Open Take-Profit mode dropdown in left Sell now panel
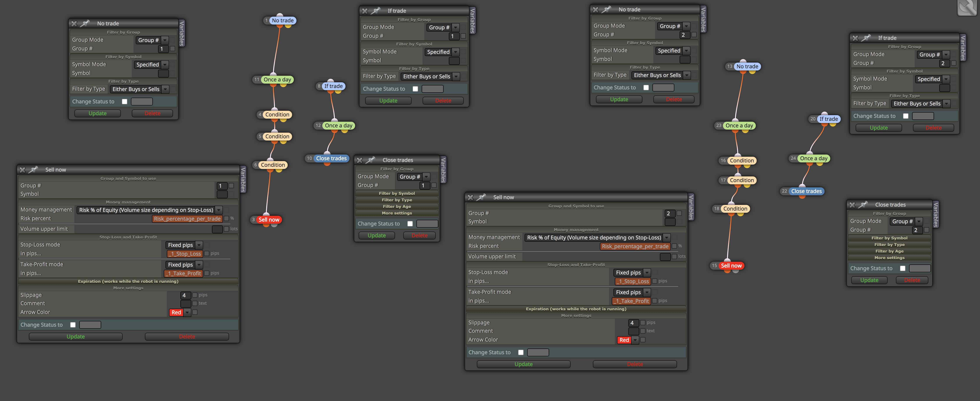The height and width of the screenshot is (401, 980). pyautogui.click(x=184, y=265)
